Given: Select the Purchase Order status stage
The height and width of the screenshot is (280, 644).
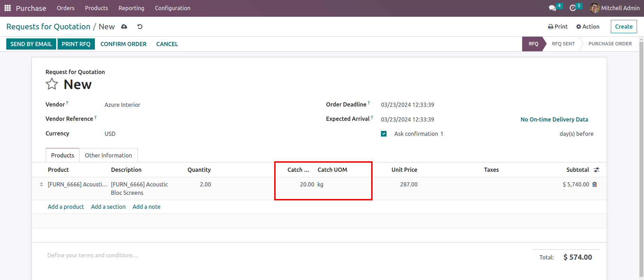Looking at the screenshot, I should (610, 44).
